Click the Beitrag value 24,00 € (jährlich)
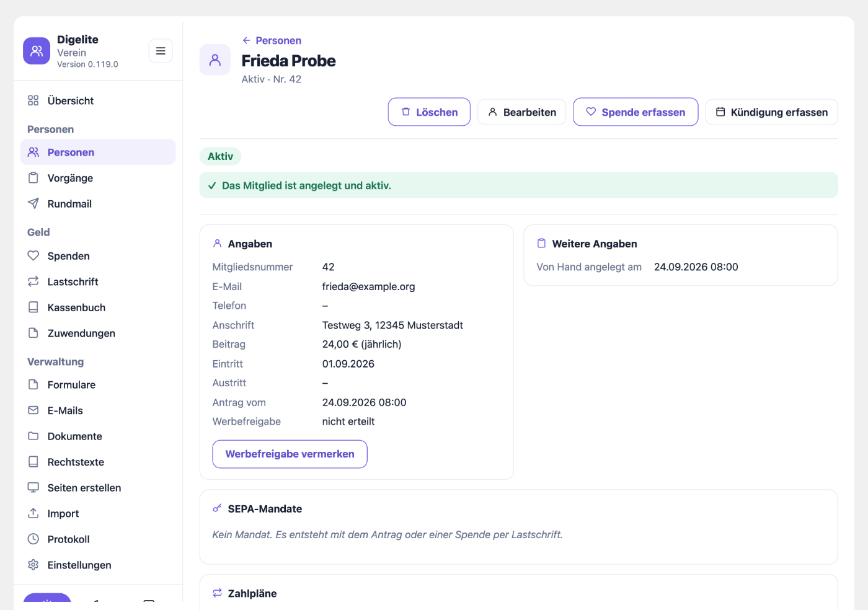Screen dimensions: 868x610 point(361,344)
